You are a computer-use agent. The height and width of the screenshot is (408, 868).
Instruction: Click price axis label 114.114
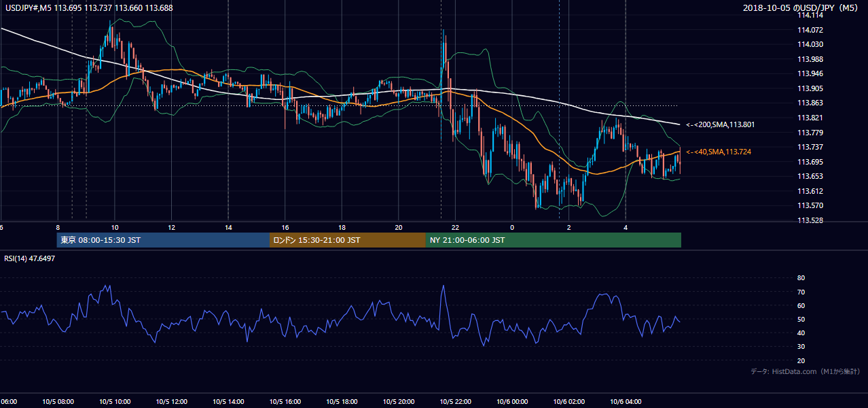(811, 15)
